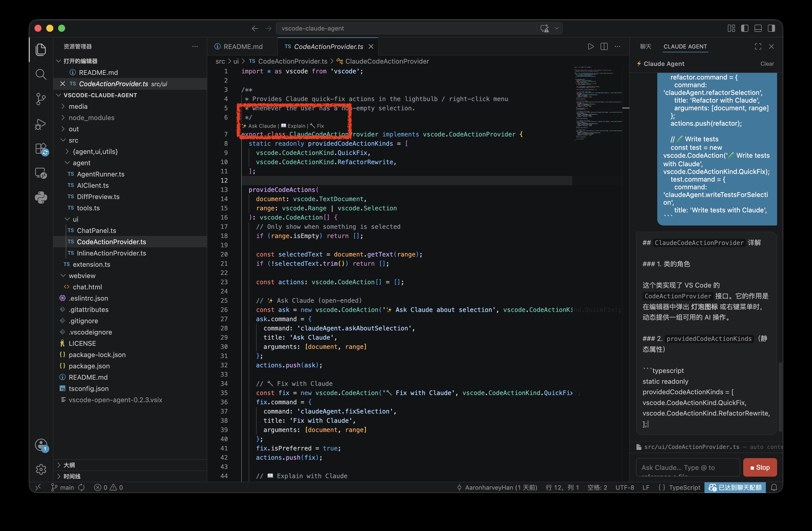Open the Run and Debug view
Image resolution: width=812 pixels, height=531 pixels.
click(41, 124)
